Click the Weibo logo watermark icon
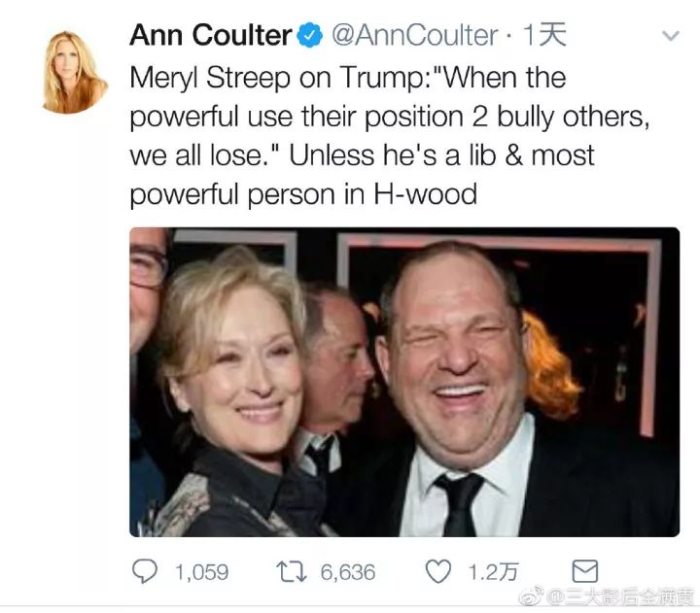Screen dimensions: 700x613 531,596
